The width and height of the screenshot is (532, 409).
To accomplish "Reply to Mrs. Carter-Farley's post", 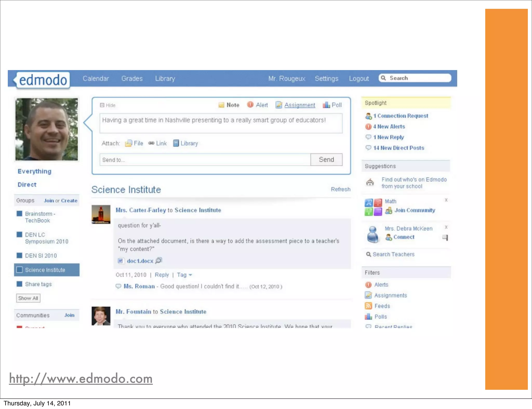I will coord(162,275).
